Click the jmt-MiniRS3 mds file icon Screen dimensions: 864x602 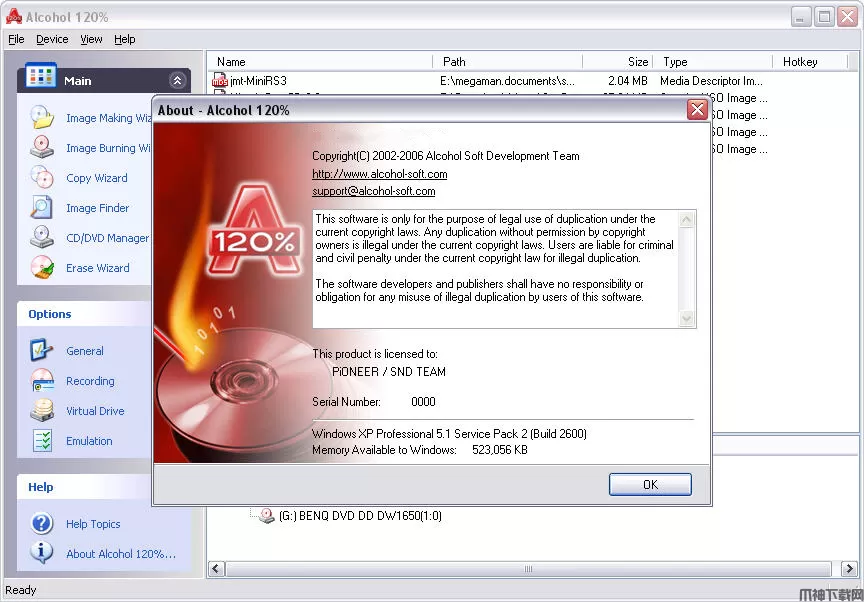220,80
